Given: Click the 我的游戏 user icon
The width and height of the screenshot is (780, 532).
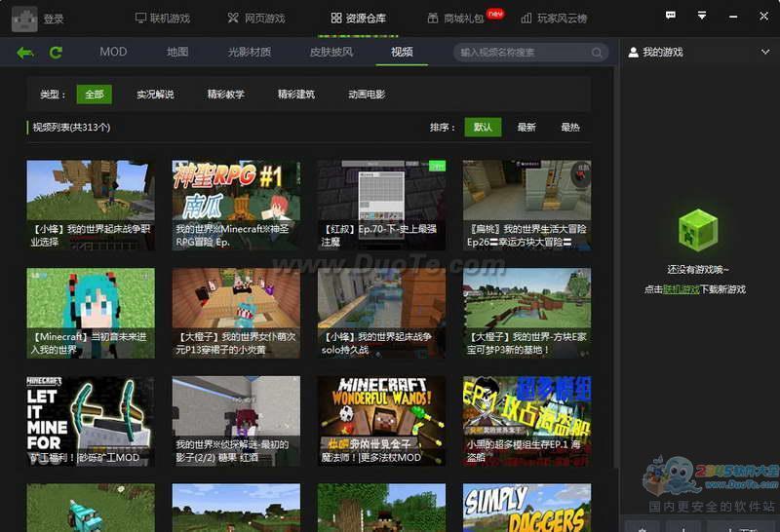Looking at the screenshot, I should click(633, 53).
